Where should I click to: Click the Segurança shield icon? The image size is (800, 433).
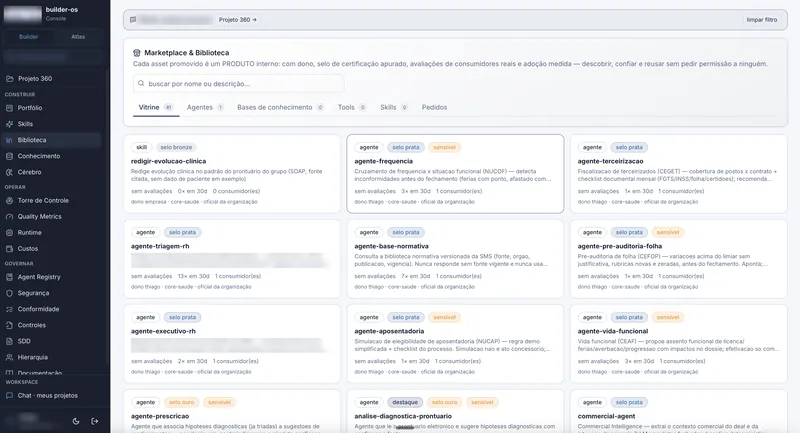(x=10, y=293)
